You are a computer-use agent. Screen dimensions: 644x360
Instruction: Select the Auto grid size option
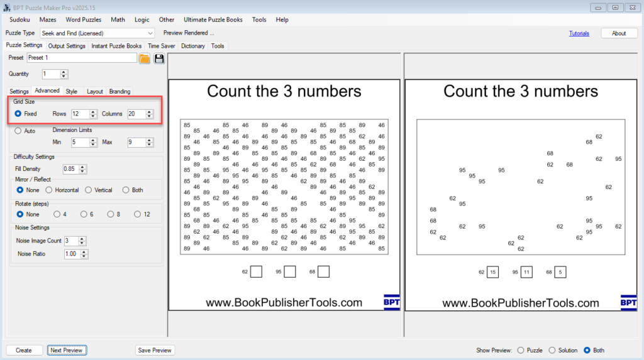click(18, 131)
